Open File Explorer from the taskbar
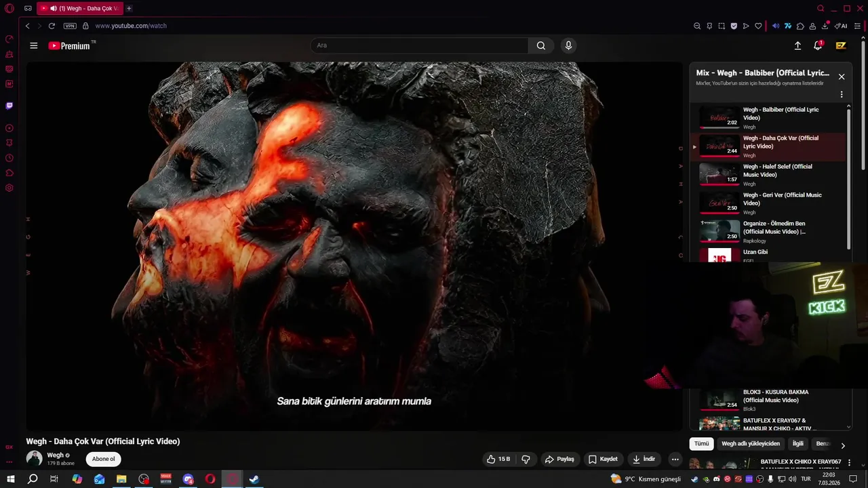 [x=121, y=479]
